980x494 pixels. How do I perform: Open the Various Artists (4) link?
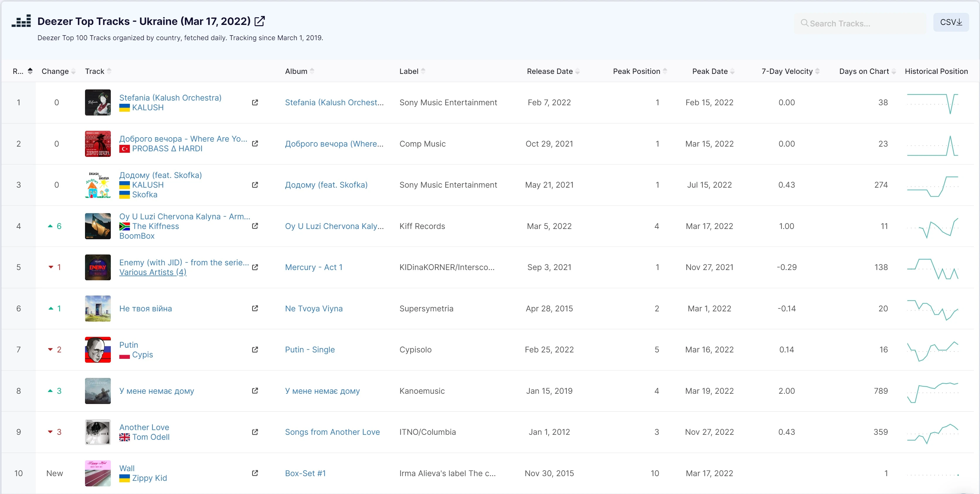click(x=153, y=272)
